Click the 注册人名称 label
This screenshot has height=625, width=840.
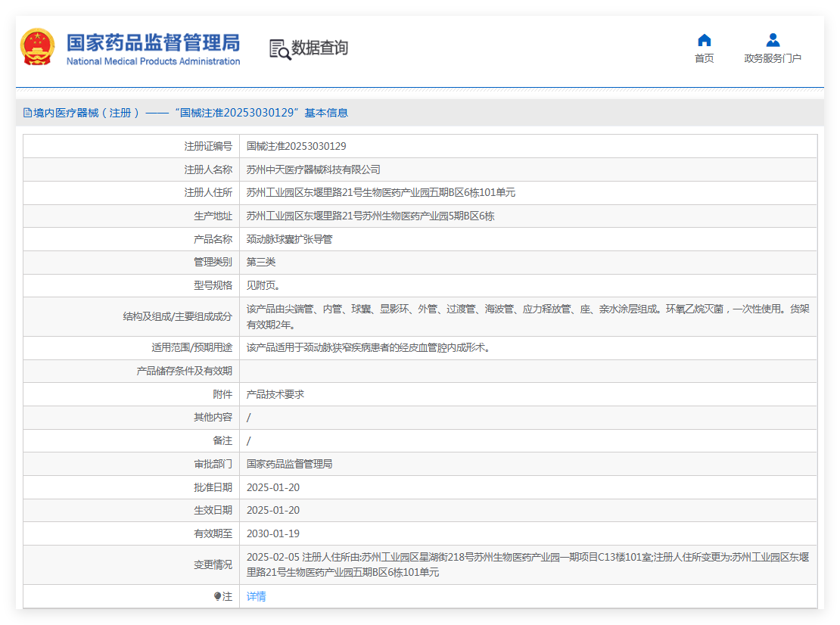click(208, 169)
